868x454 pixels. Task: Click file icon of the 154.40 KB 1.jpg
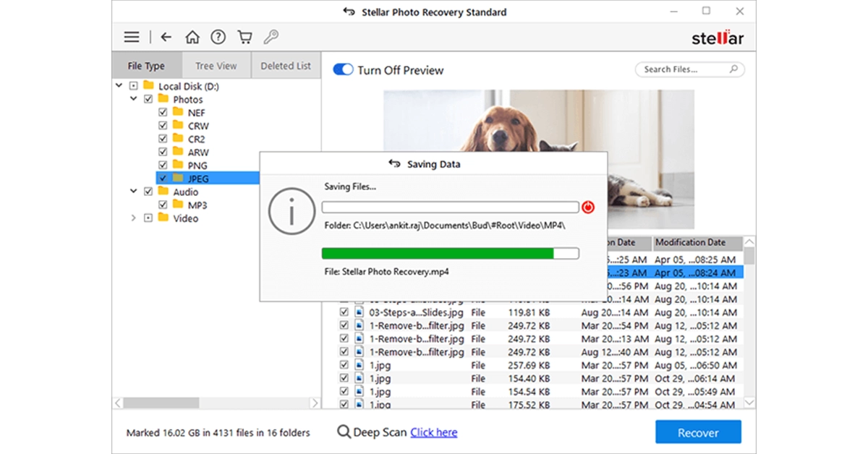point(359,378)
